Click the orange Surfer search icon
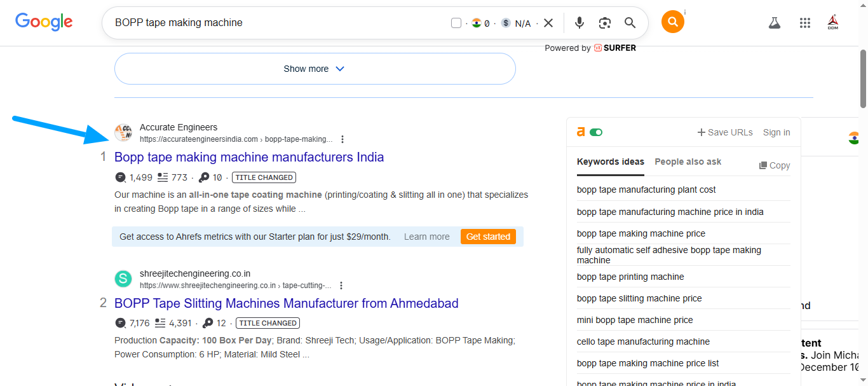 tap(672, 22)
